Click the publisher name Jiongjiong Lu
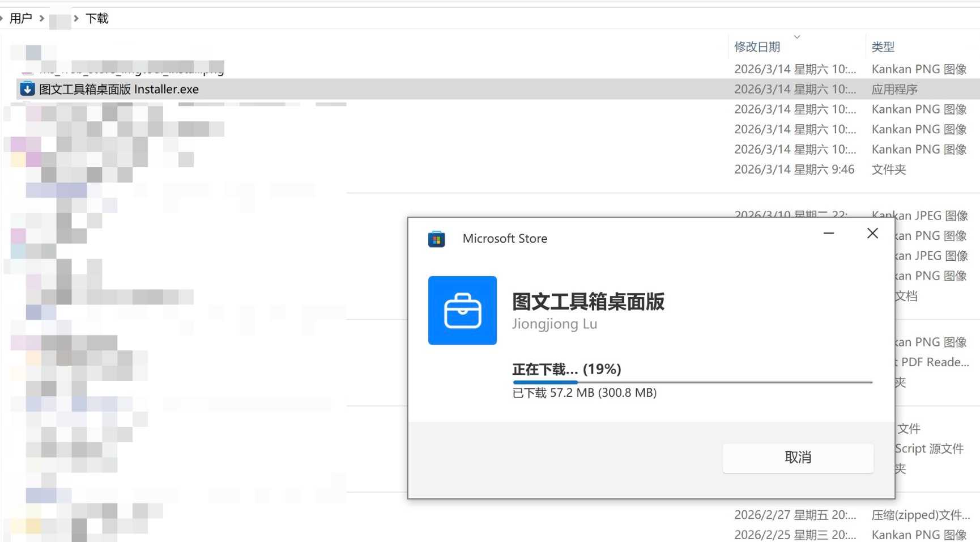This screenshot has width=980, height=542. click(555, 324)
